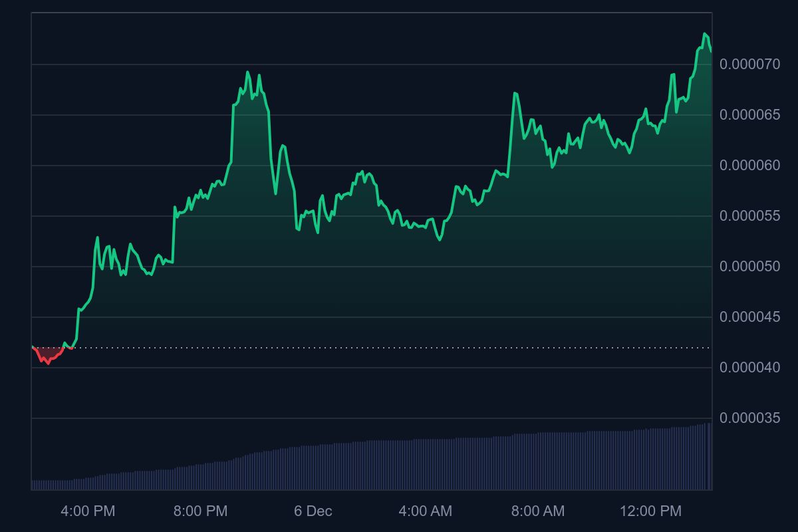Select the 4:00 AM time label
This screenshot has width=798, height=532.
point(426,512)
